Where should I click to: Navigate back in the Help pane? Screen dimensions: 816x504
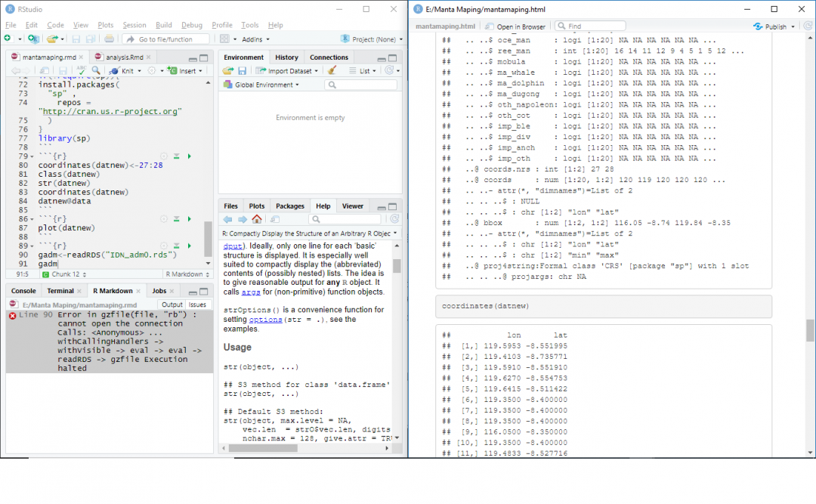tap(227, 219)
